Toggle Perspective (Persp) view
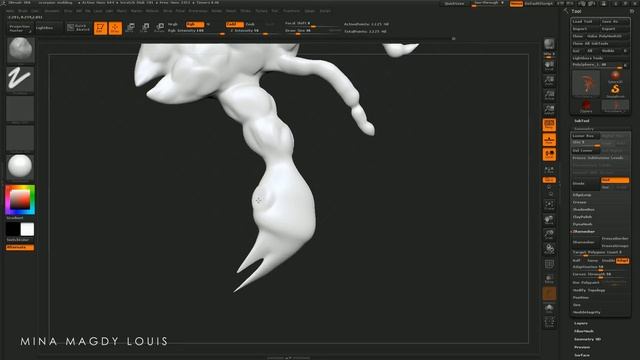The image size is (640, 360). (549, 125)
